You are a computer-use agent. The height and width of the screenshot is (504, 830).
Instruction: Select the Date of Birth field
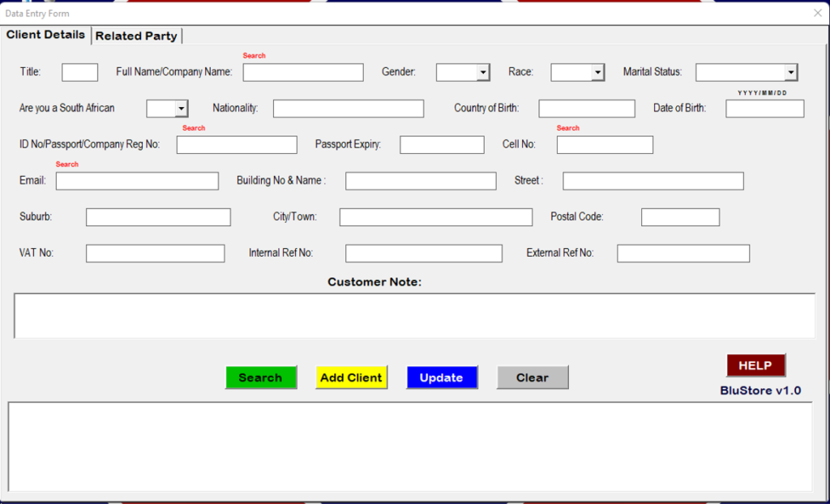point(765,109)
